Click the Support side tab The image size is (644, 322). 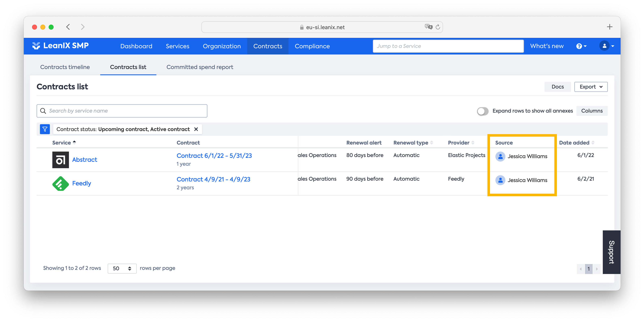611,252
